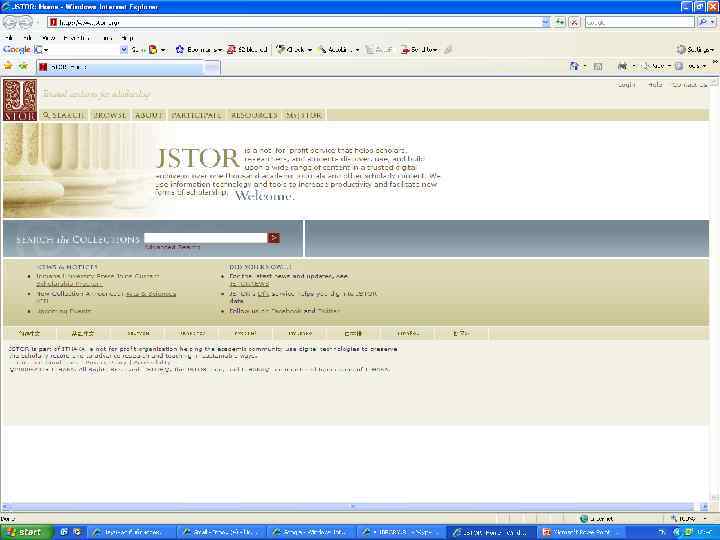
Task: Open the Follow us on Facebook and Twitter link
Action: [284, 311]
